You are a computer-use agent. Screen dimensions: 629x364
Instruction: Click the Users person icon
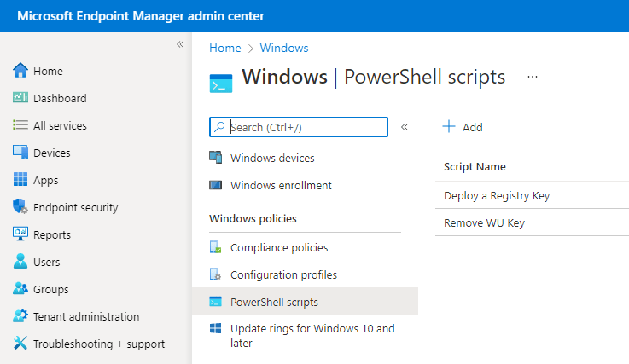coord(20,262)
